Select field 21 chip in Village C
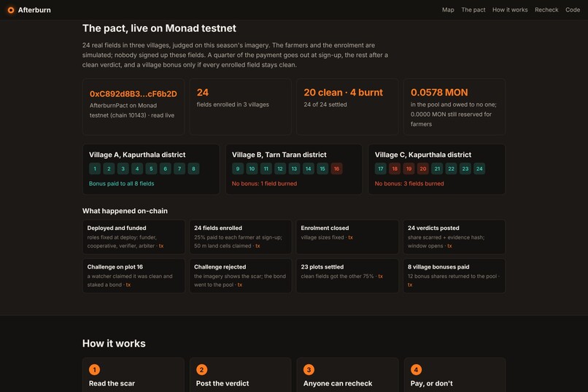Image resolution: width=588 pixels, height=392 pixels. 437,169
